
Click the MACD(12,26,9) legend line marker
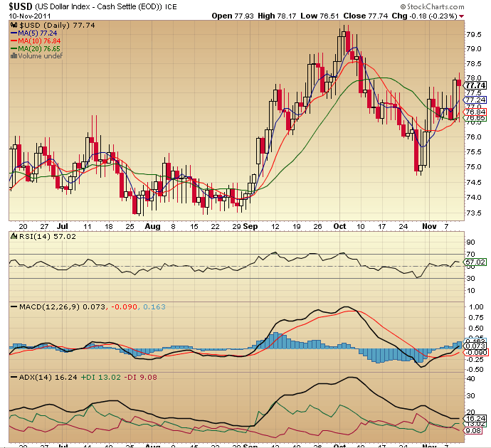14,306
